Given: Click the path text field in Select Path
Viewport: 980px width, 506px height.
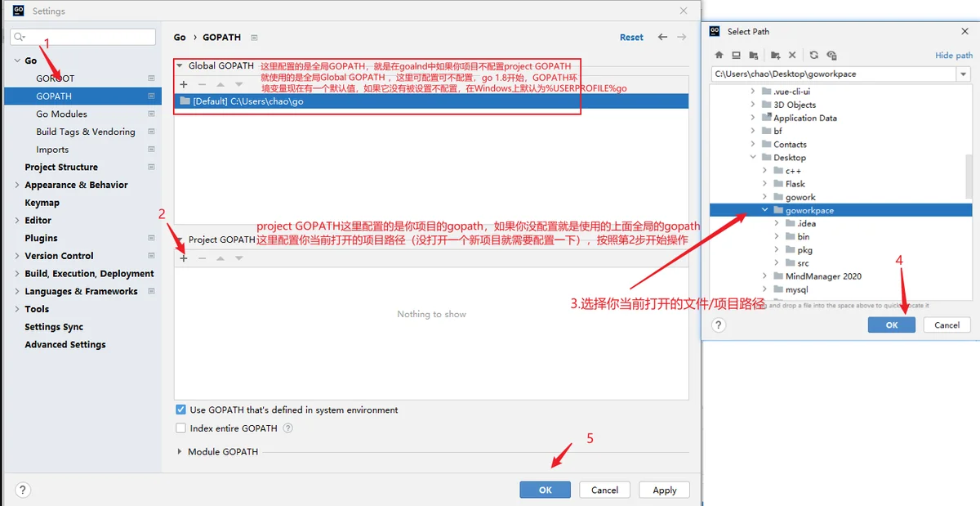Looking at the screenshot, I should (834, 74).
